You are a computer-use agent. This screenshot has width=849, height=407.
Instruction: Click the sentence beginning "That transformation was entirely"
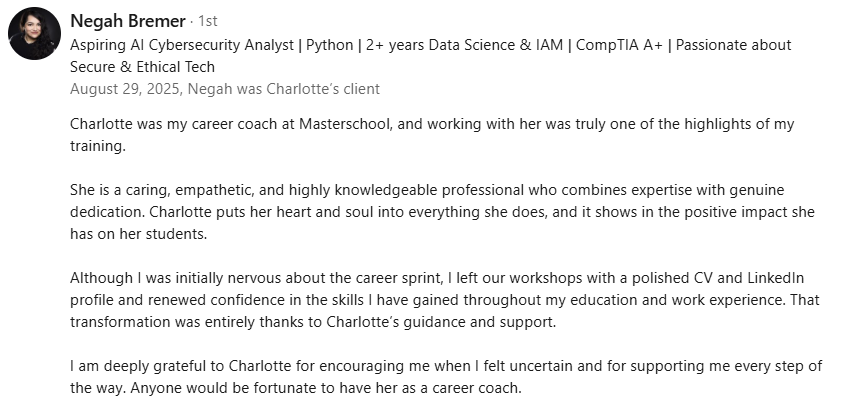[x=300, y=321]
